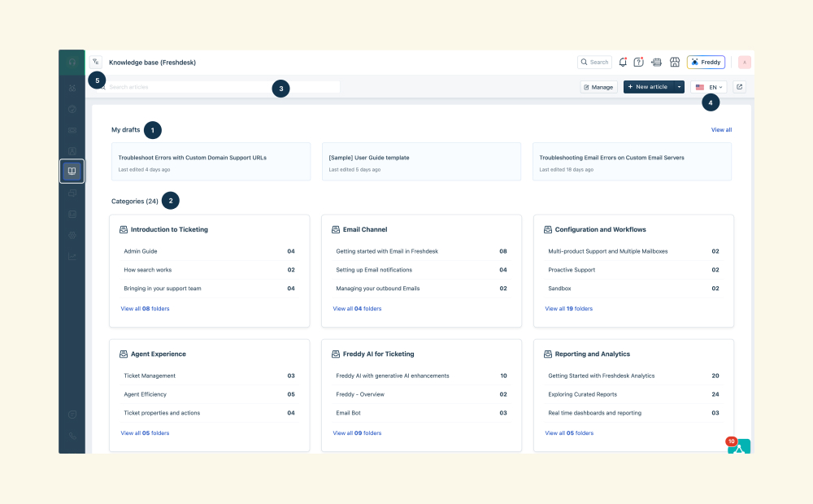
Task: Open draft Troubleshooting Email Errors on Custom Email Servers
Action: pos(632,162)
